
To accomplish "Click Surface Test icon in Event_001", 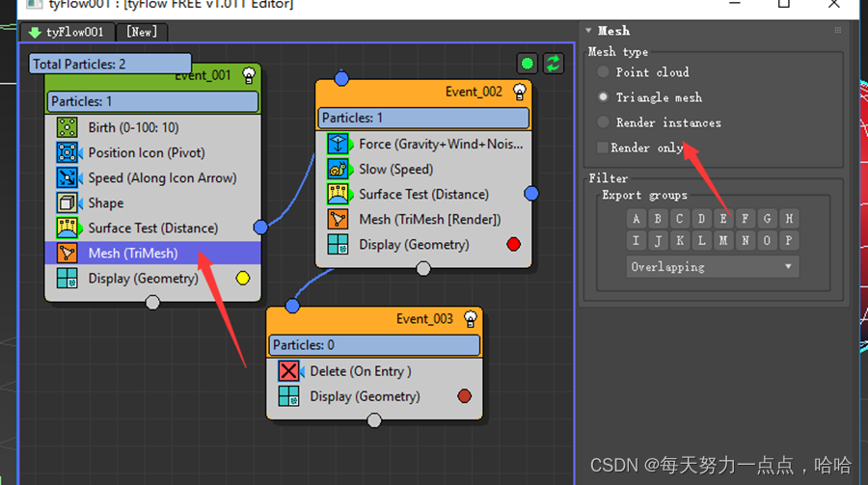I will point(67,228).
